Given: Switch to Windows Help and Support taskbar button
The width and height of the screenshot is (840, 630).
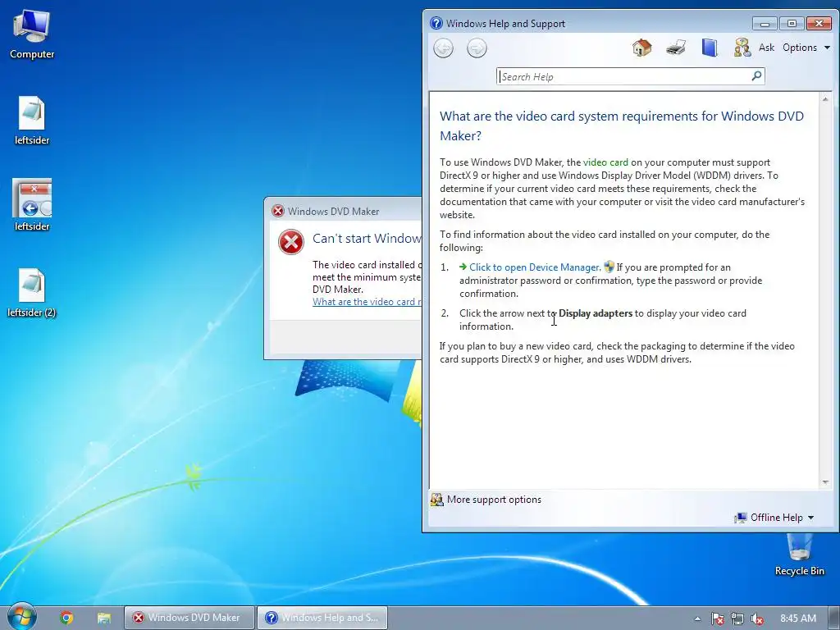Looking at the screenshot, I should (x=322, y=618).
